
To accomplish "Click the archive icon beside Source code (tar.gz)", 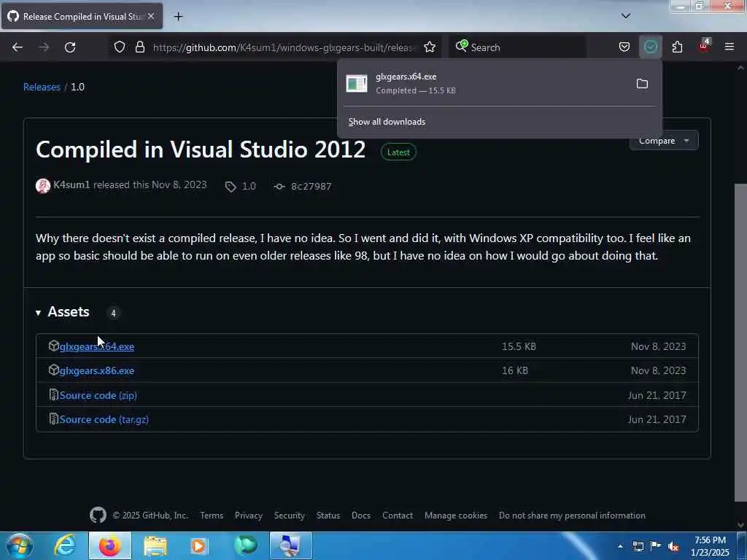I will (54, 419).
